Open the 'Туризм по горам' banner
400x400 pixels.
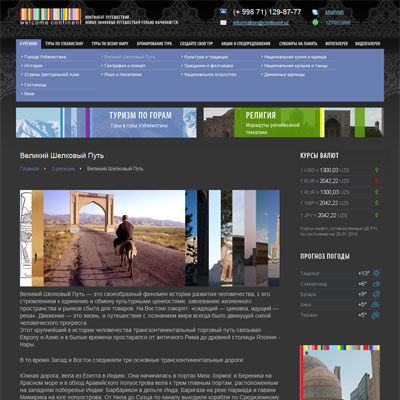tap(106, 123)
